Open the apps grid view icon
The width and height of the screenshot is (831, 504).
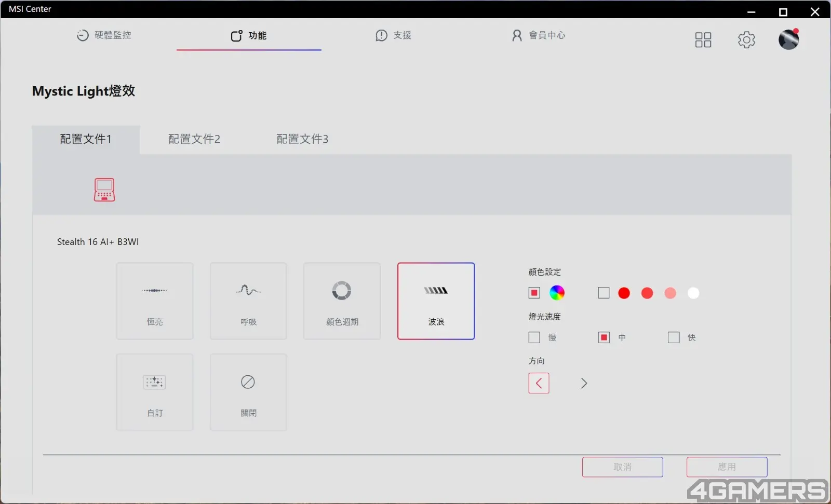pyautogui.click(x=703, y=40)
